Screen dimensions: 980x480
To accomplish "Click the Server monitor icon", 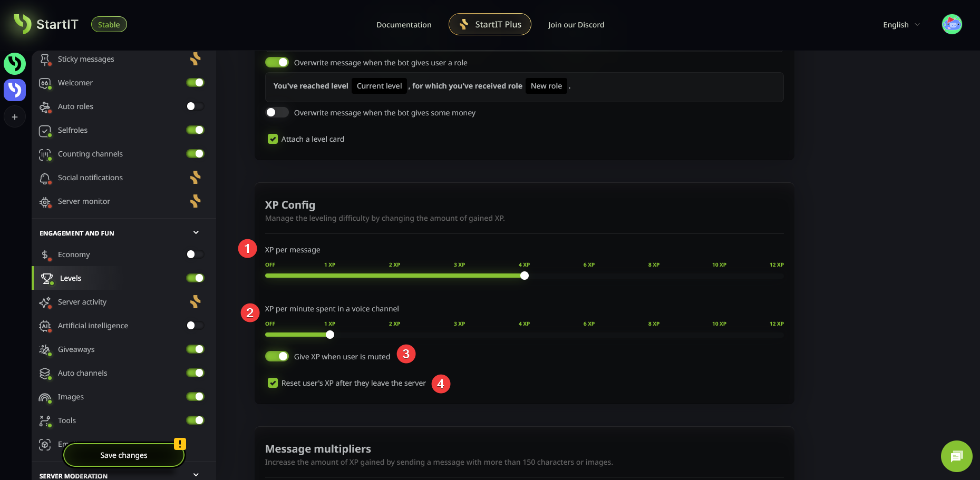I will (45, 202).
